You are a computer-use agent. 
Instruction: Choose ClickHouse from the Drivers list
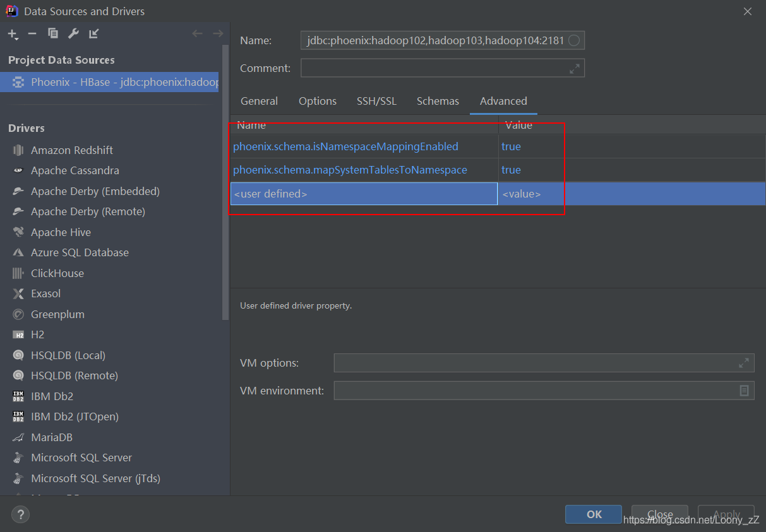[x=57, y=273]
